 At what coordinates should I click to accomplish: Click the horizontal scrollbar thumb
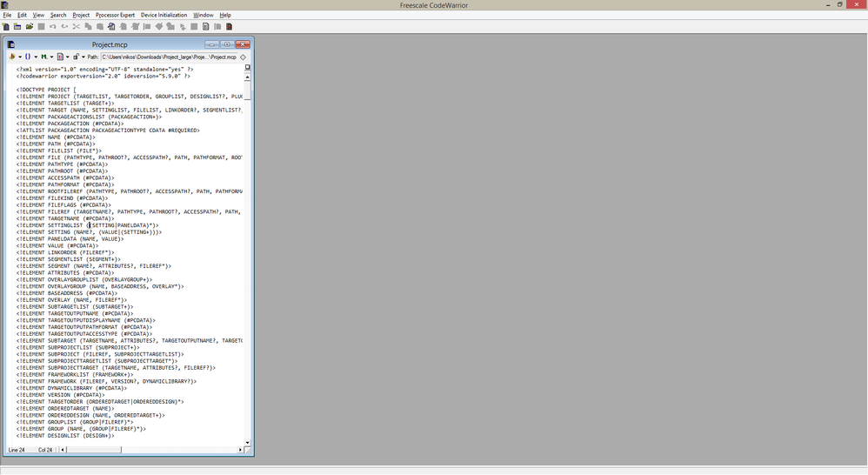[94, 450]
